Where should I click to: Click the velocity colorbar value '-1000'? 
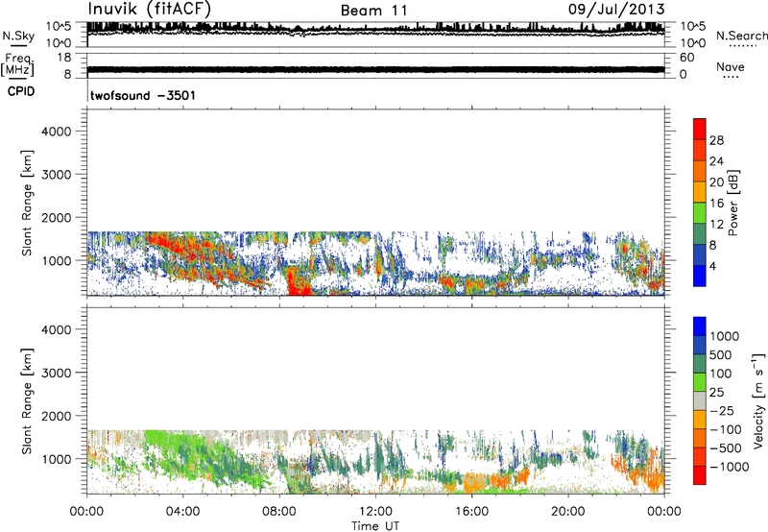tap(729, 467)
